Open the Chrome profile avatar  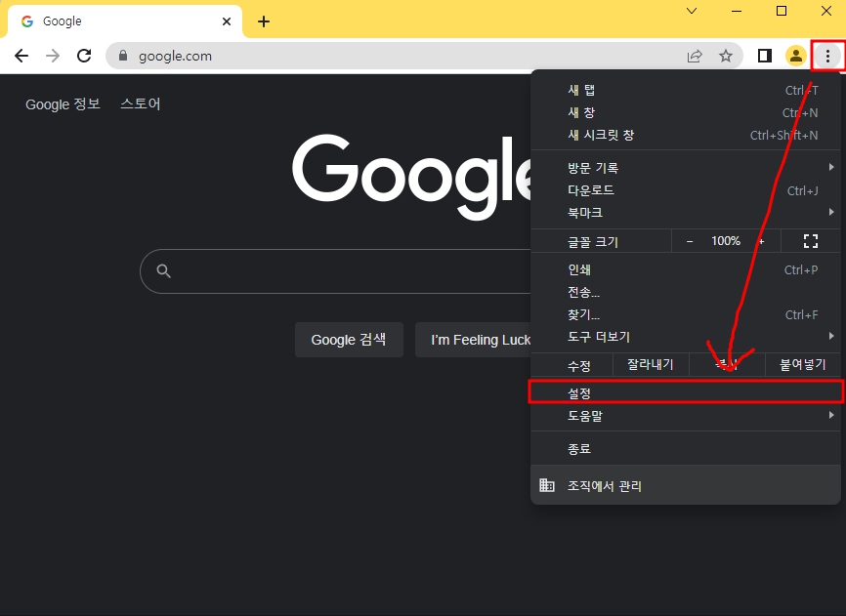click(795, 56)
